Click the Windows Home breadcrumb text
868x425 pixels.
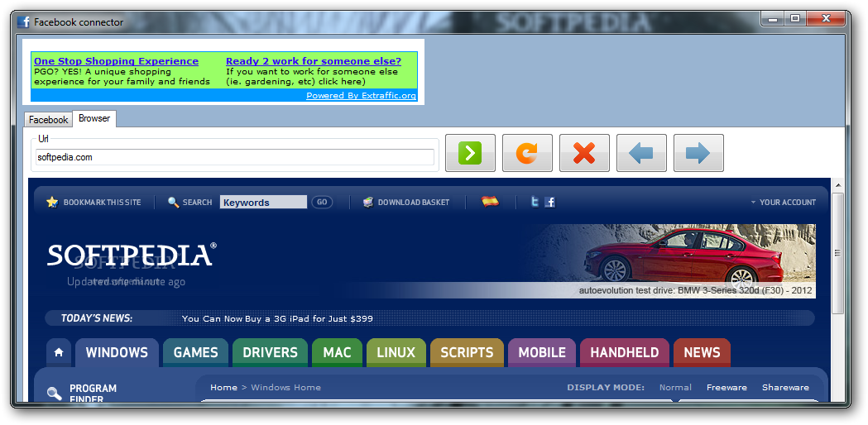point(285,387)
